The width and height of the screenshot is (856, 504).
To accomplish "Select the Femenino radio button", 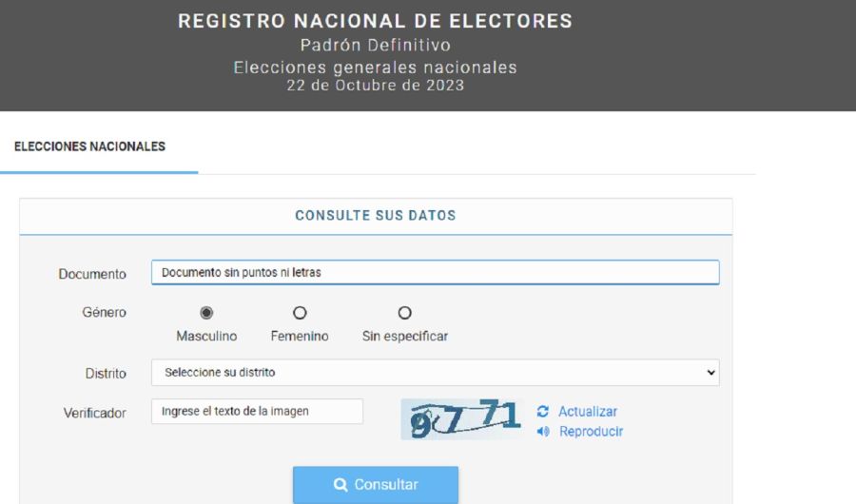I will click(x=300, y=313).
